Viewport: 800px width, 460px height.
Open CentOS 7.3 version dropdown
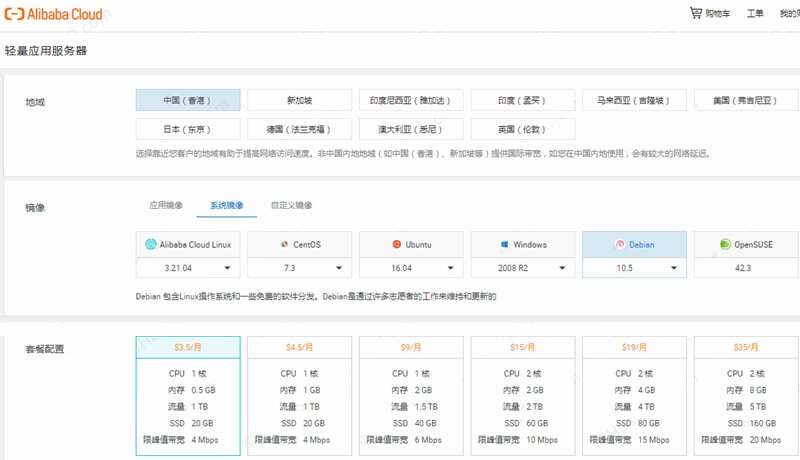299,268
